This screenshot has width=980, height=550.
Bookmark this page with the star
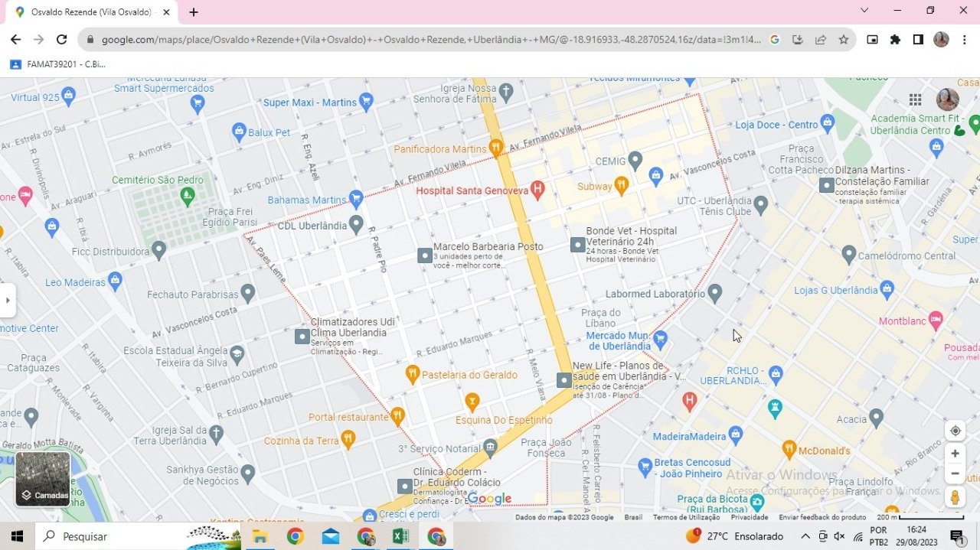[x=843, y=40]
